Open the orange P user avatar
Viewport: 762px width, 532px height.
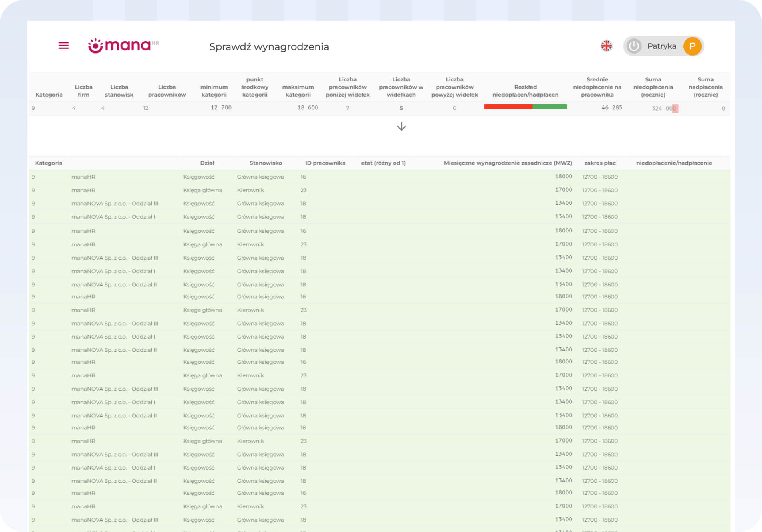(692, 46)
